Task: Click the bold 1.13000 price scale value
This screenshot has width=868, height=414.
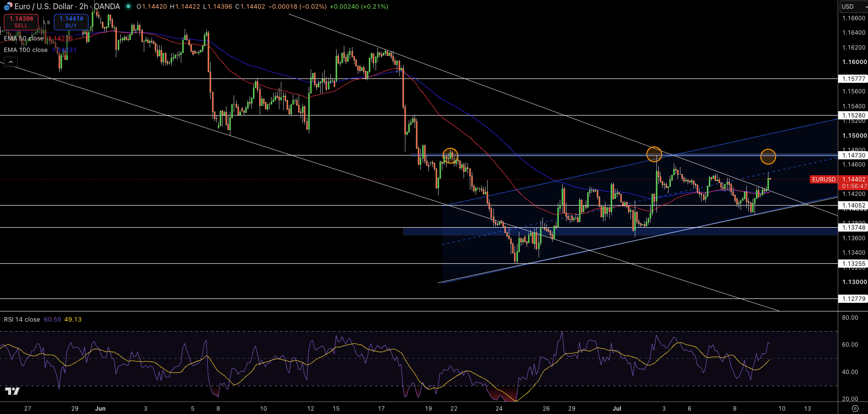Action: point(854,282)
